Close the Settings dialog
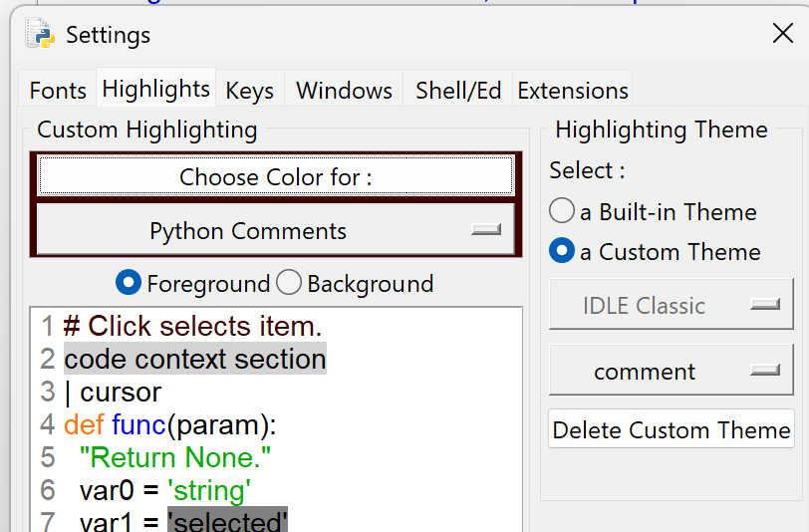 782,34
